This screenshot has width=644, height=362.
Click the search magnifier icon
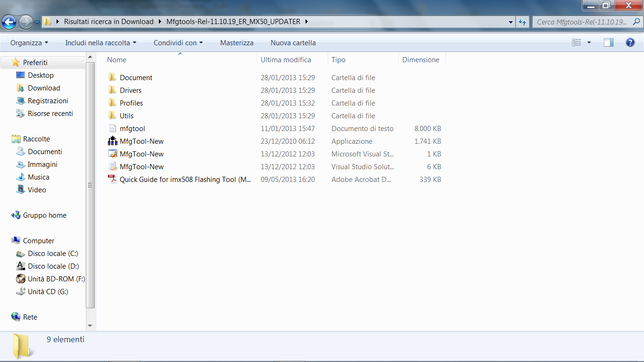coord(636,22)
